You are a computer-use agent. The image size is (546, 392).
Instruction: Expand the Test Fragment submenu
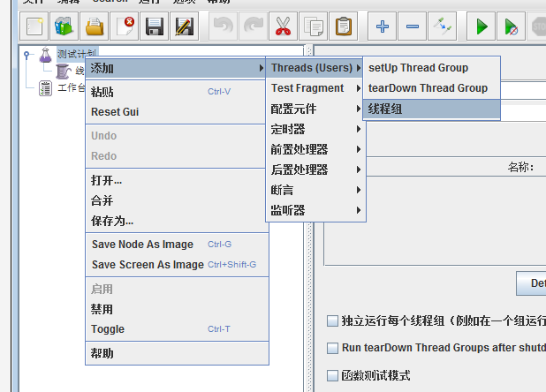(x=315, y=88)
